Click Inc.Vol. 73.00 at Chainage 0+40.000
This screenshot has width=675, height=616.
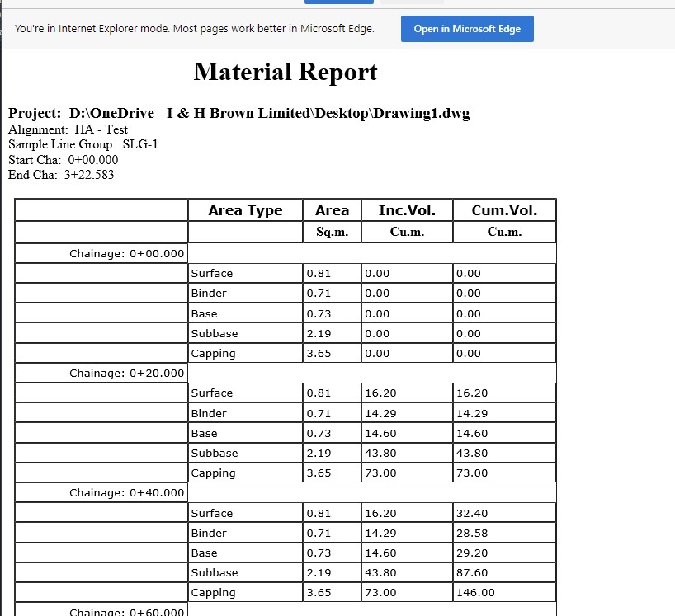[380, 592]
